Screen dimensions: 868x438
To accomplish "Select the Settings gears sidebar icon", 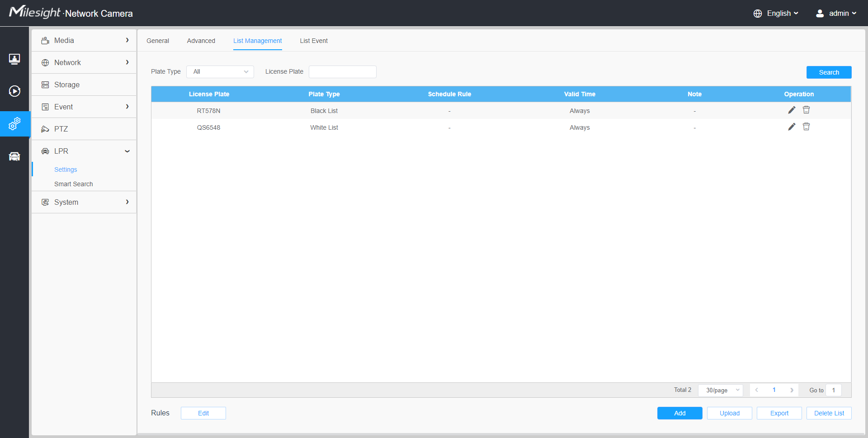I will (x=14, y=124).
